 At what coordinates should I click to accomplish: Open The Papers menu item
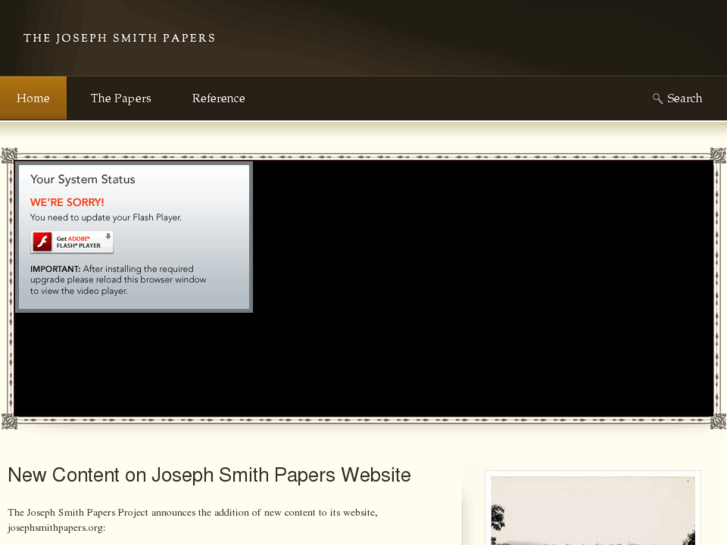[x=121, y=98]
